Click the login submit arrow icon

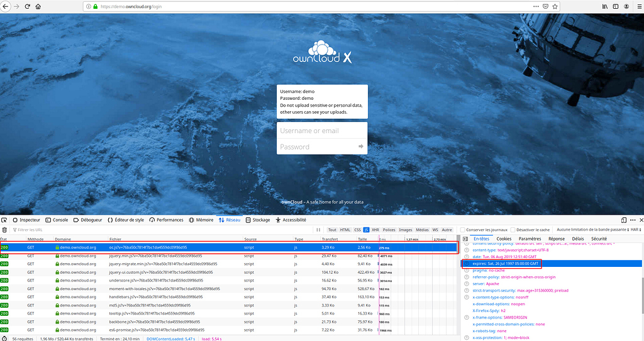[x=360, y=146]
